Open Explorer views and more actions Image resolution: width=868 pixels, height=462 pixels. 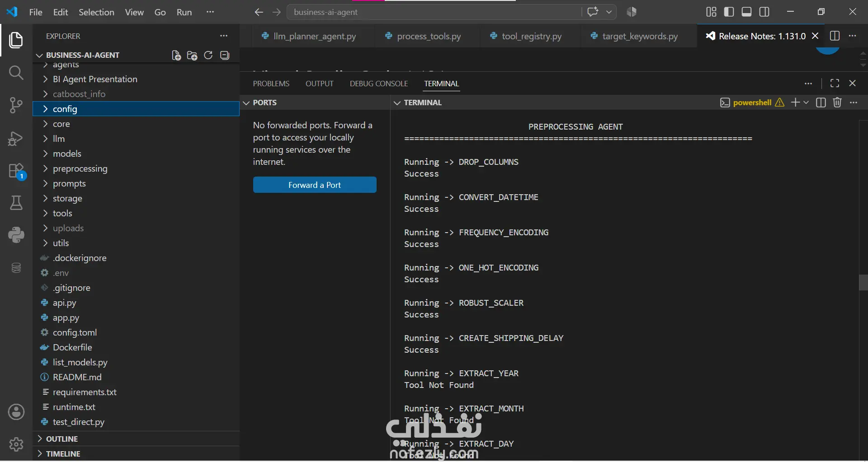click(x=224, y=36)
